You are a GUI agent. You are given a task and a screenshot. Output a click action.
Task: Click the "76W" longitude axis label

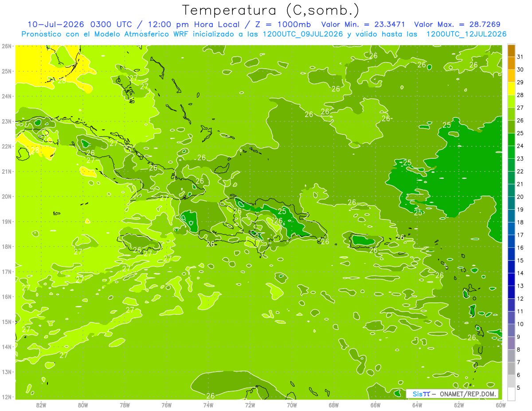pos(166,405)
